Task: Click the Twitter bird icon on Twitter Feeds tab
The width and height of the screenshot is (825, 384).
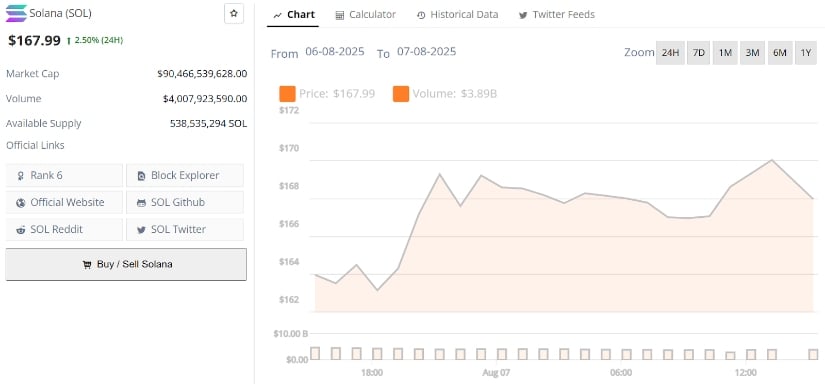Action: coord(523,15)
